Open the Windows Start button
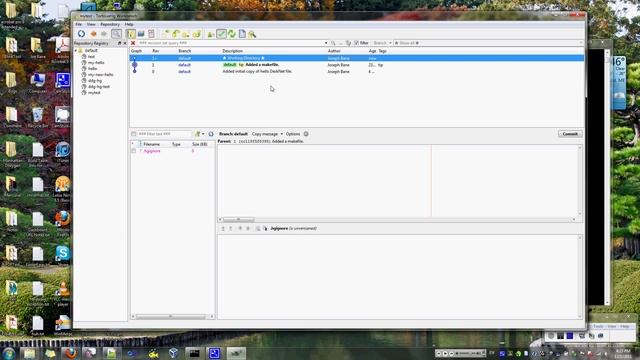Screen dimensions: 640x360 (9, 353)
